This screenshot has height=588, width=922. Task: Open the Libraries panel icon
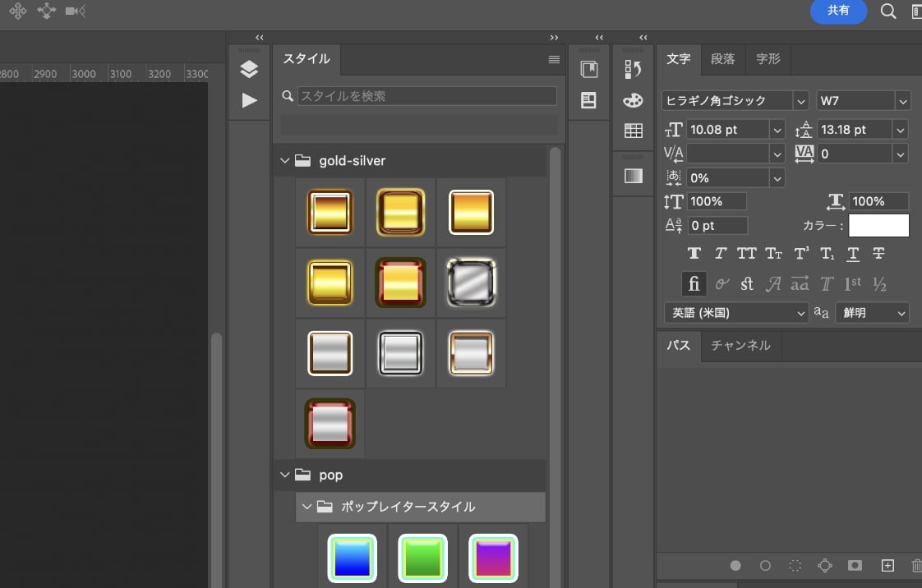pos(588,69)
